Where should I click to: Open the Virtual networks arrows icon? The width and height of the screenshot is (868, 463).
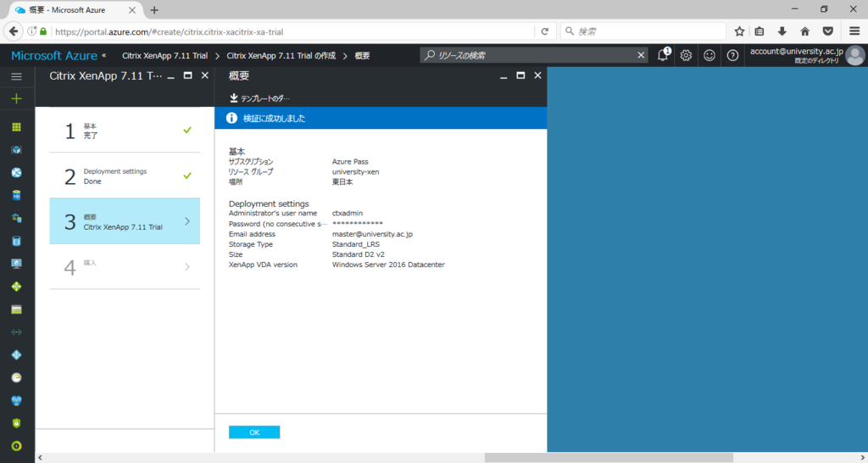(x=17, y=332)
